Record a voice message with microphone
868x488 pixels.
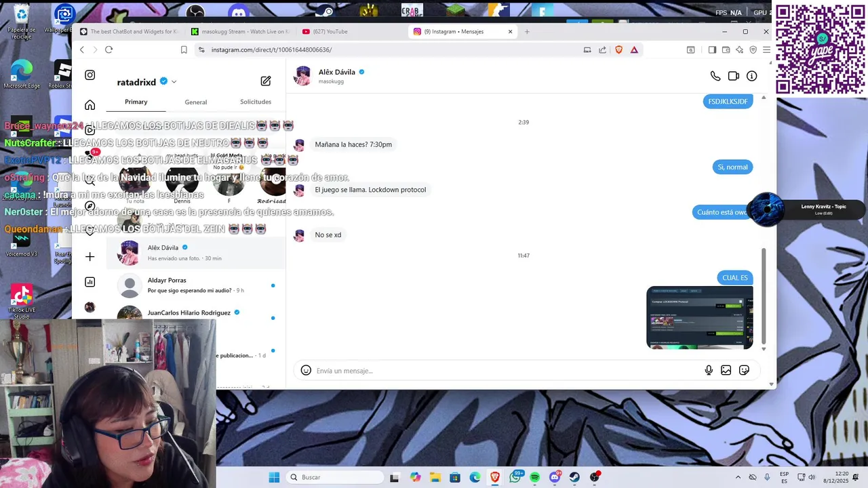tap(709, 371)
